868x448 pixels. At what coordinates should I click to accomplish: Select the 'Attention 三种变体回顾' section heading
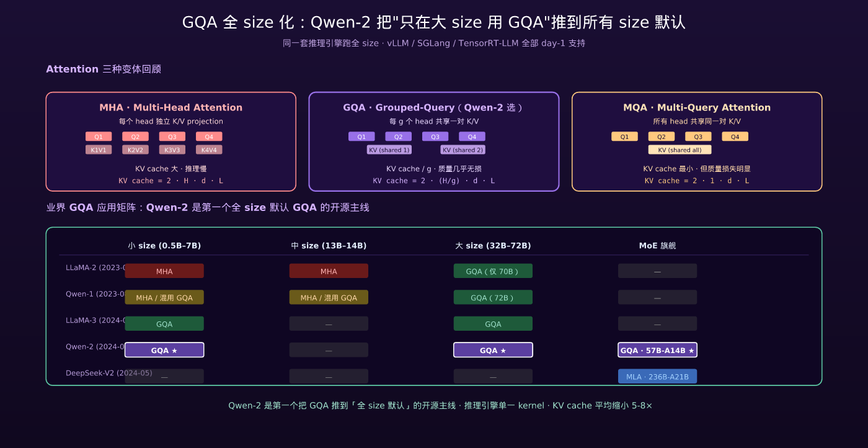104,69
